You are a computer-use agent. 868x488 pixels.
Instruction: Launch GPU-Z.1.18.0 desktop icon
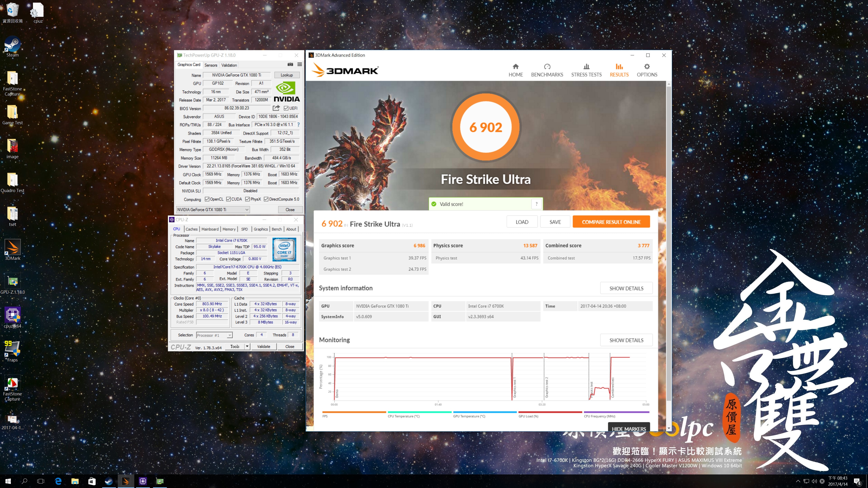point(12,284)
